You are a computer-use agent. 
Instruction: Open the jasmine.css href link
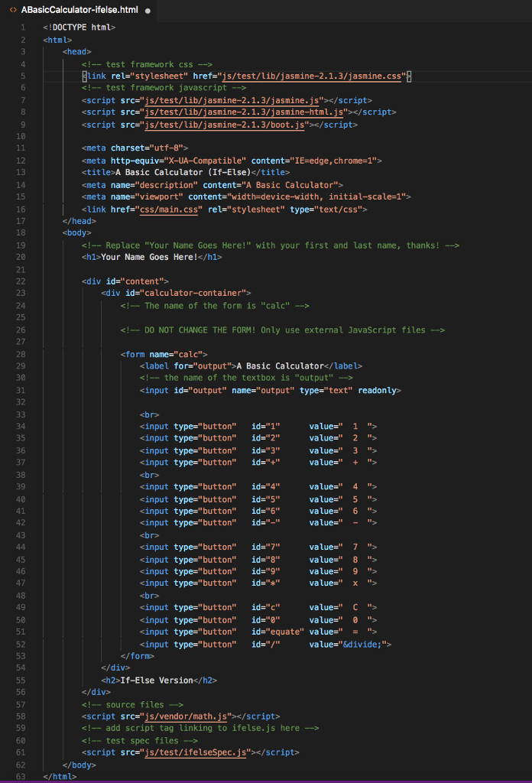point(311,76)
